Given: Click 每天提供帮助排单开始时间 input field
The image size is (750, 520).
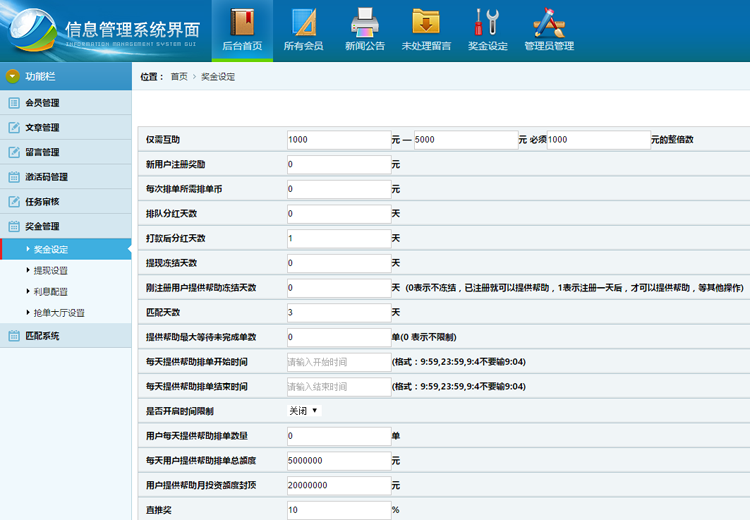Looking at the screenshot, I should click(x=337, y=362).
